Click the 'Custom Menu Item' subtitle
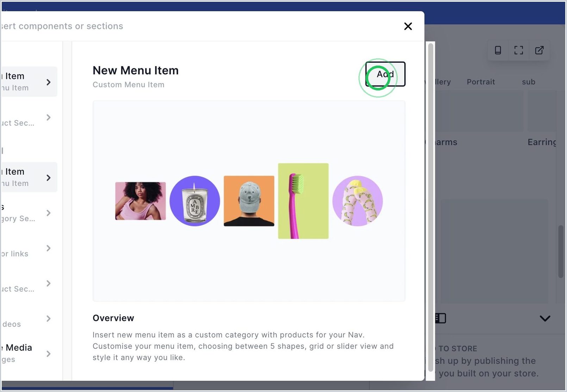This screenshot has width=567, height=392. pos(129,85)
